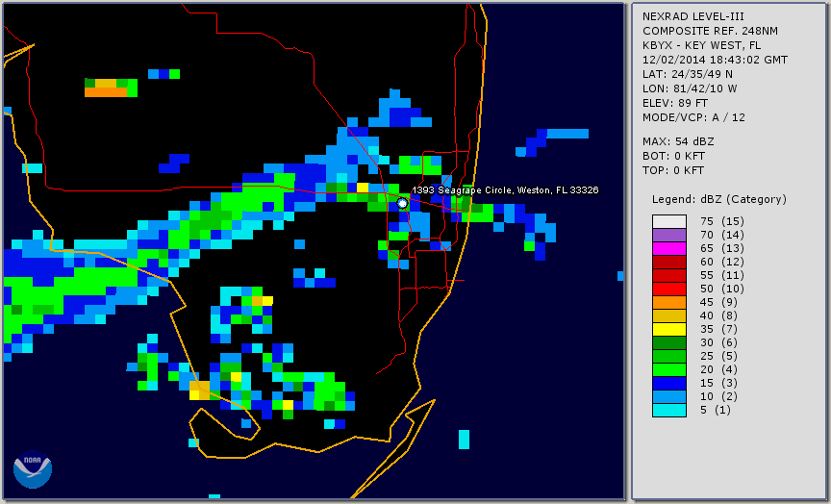Click the '12/02/2014 18:43:02 GMT' timestamp
831x504 pixels.
[x=715, y=60]
